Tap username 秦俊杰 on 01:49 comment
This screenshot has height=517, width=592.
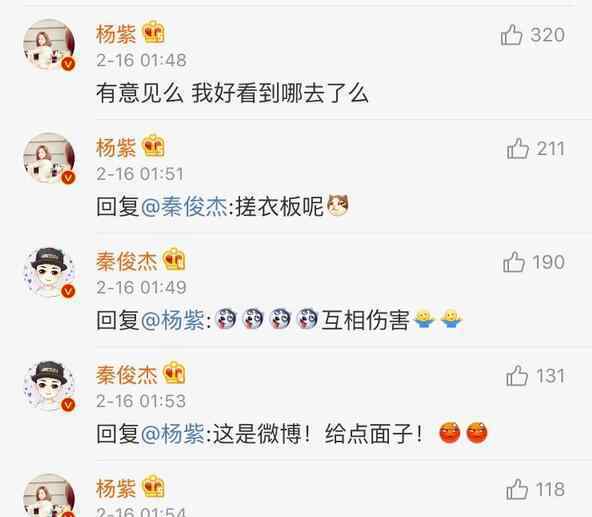pyautogui.click(x=126, y=261)
